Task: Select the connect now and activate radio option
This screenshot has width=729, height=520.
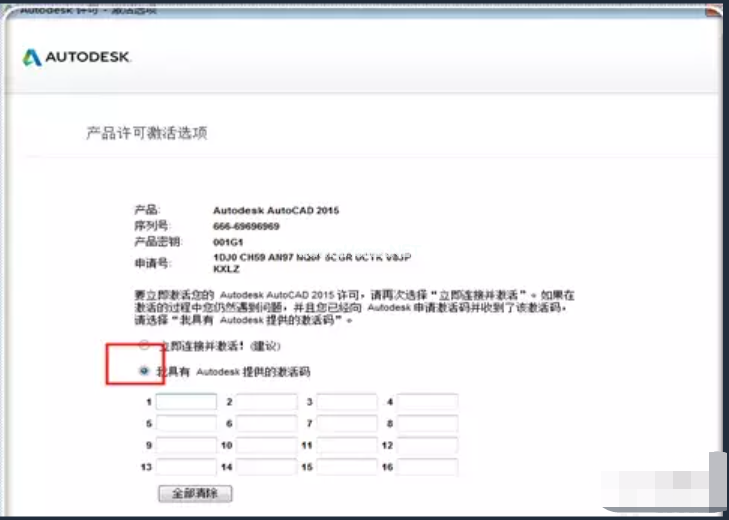Action: tap(145, 345)
